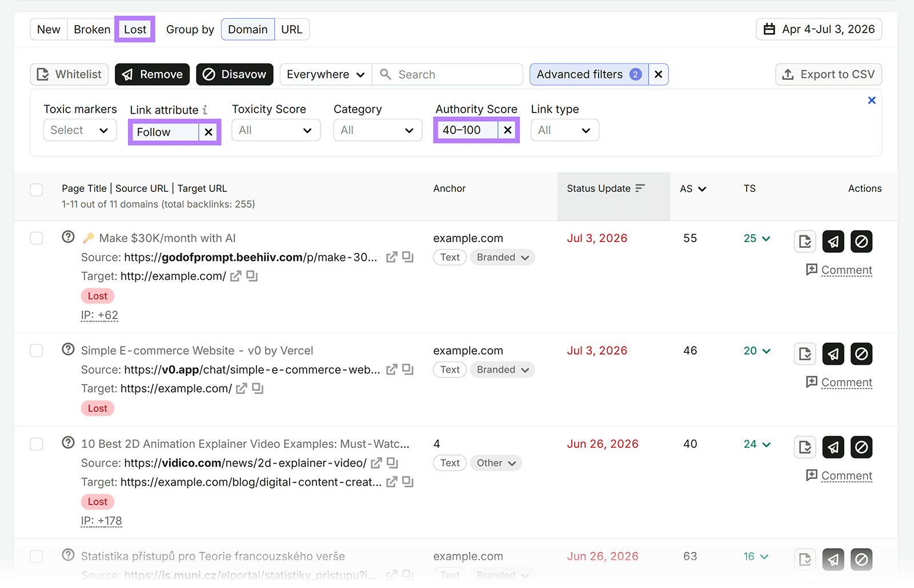Expand the Other anchor type dropdown
Viewport: 914px width, 588px height.
click(x=496, y=463)
